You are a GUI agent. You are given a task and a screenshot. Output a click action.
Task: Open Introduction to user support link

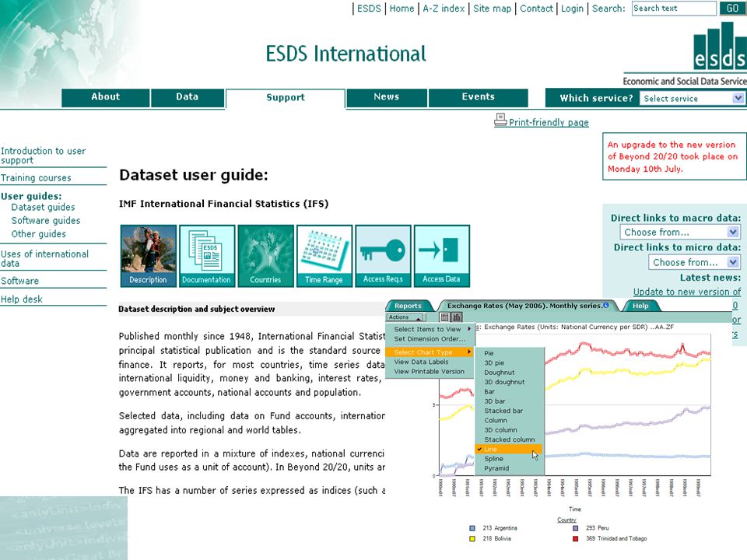point(44,156)
